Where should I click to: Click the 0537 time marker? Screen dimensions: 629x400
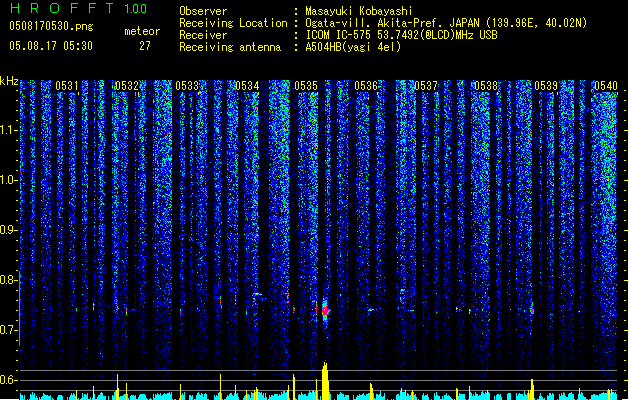point(426,86)
